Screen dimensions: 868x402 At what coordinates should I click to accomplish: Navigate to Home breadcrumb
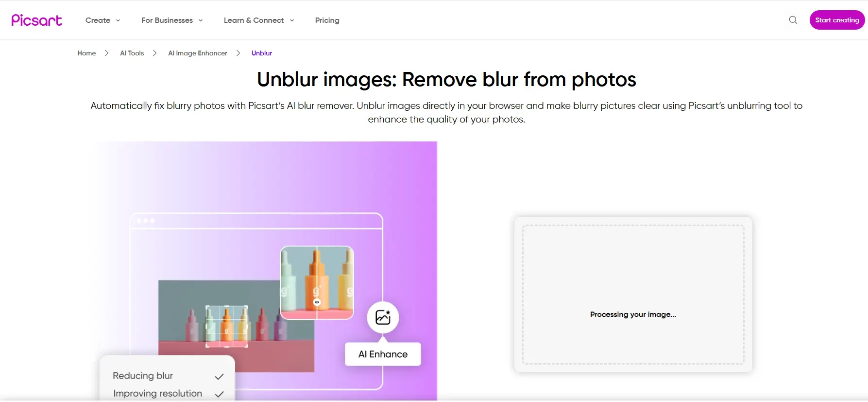(x=86, y=53)
